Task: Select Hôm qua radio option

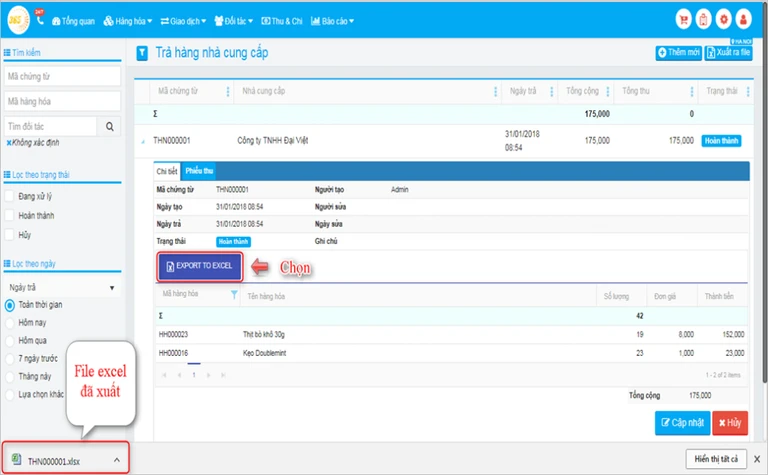Action: click(9, 341)
